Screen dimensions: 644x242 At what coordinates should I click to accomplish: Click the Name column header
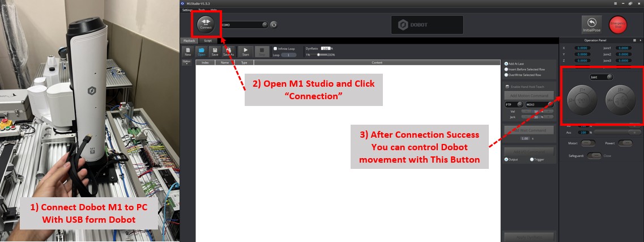225,62
